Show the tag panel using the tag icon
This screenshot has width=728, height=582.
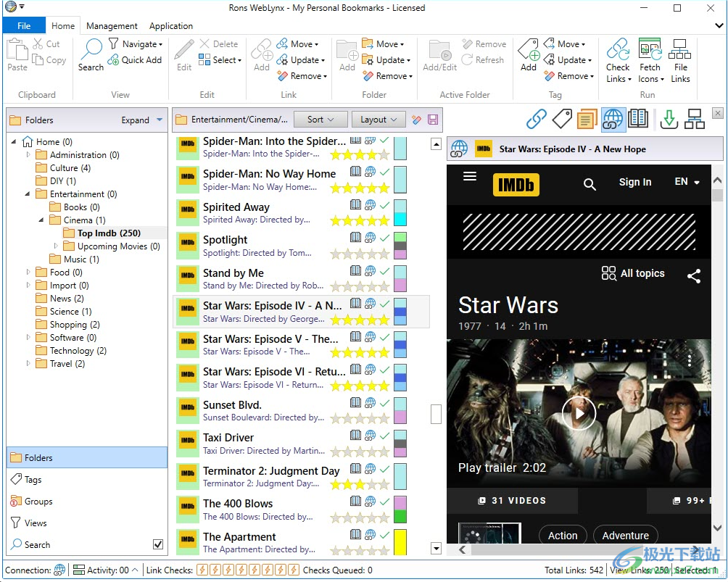point(561,119)
